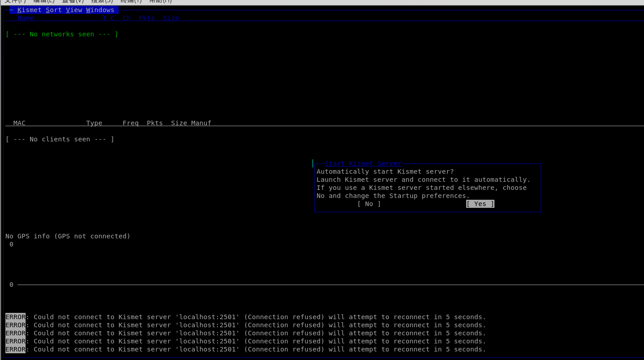Click the 'Start Kismet Server' dialog title

pos(363,163)
